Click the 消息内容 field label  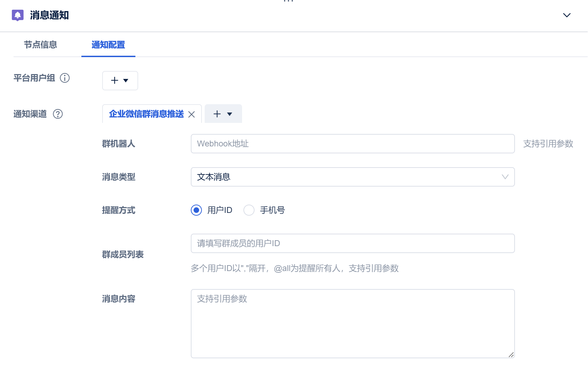pyautogui.click(x=119, y=299)
